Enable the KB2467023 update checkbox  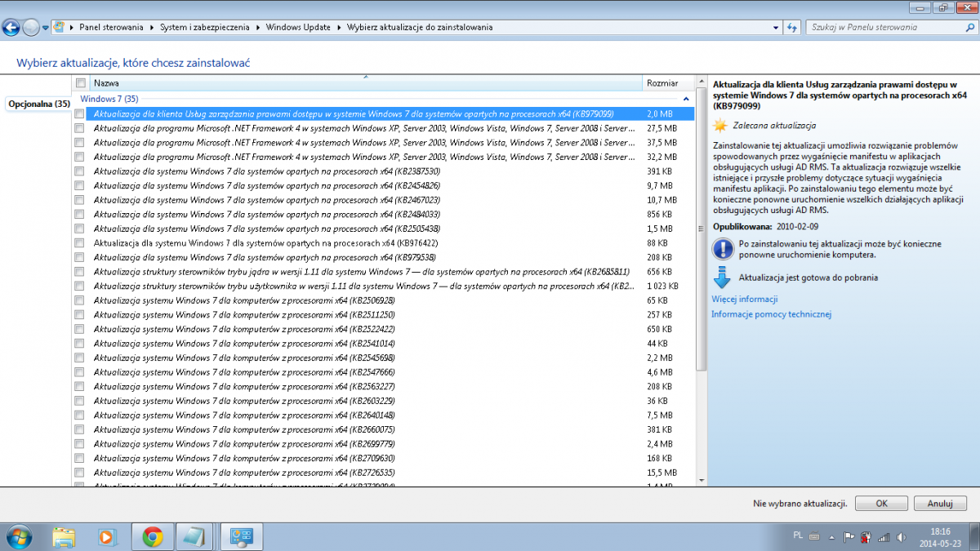(x=79, y=200)
